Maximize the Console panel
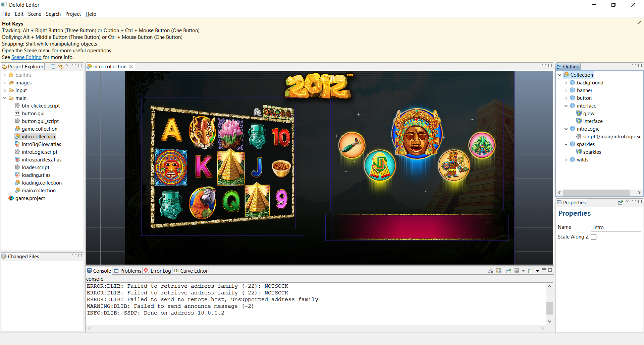 pos(550,270)
